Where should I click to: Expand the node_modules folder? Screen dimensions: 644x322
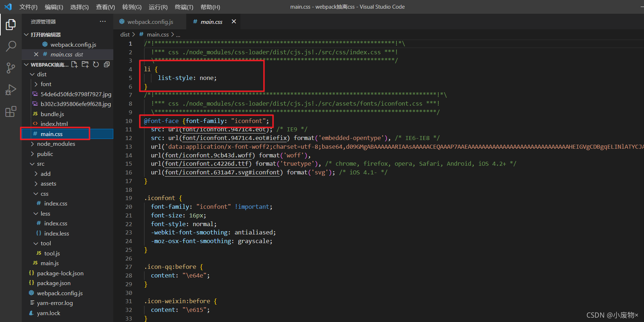(67, 144)
